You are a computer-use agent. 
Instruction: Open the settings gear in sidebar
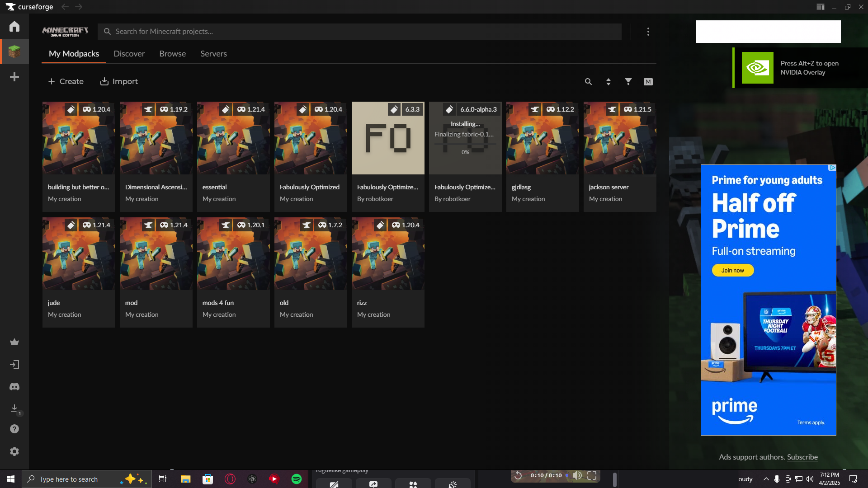[14, 451]
